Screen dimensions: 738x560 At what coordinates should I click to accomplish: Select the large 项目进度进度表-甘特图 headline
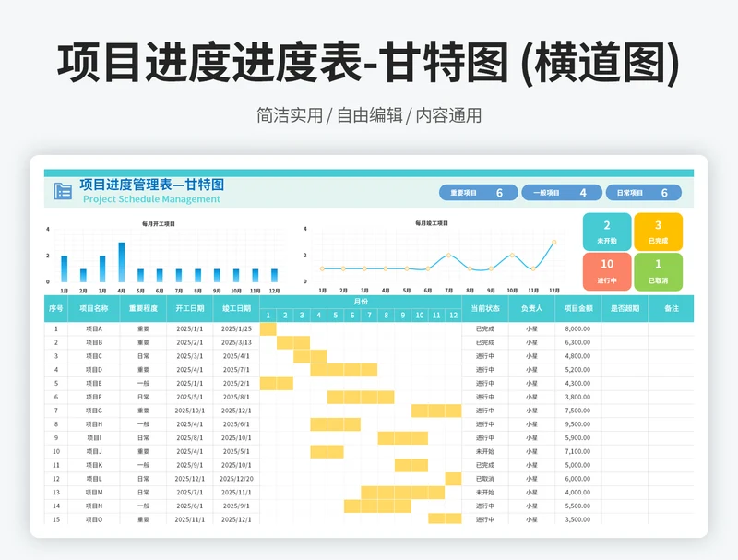pyautogui.click(x=368, y=63)
